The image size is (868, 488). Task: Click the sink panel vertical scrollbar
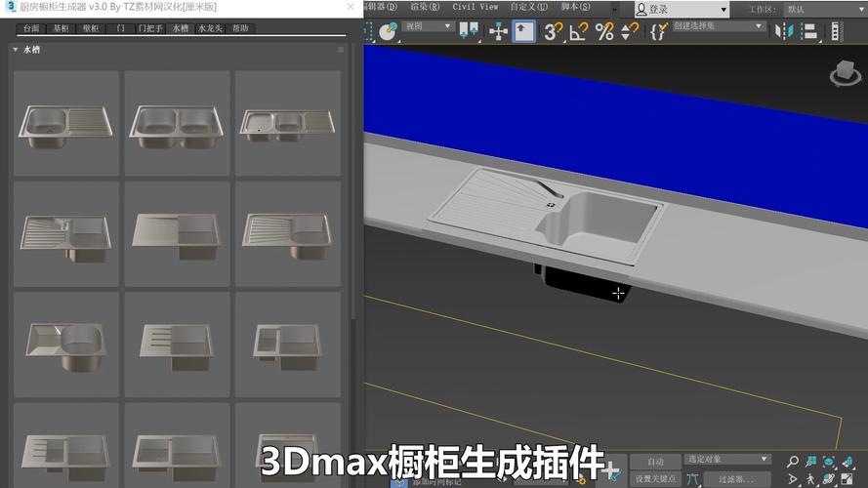tap(353, 183)
